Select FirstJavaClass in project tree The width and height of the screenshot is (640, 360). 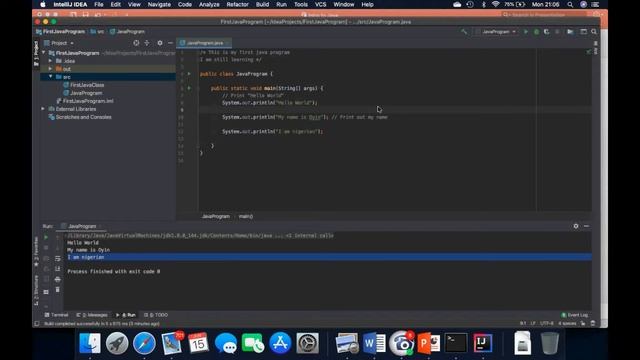pos(84,85)
